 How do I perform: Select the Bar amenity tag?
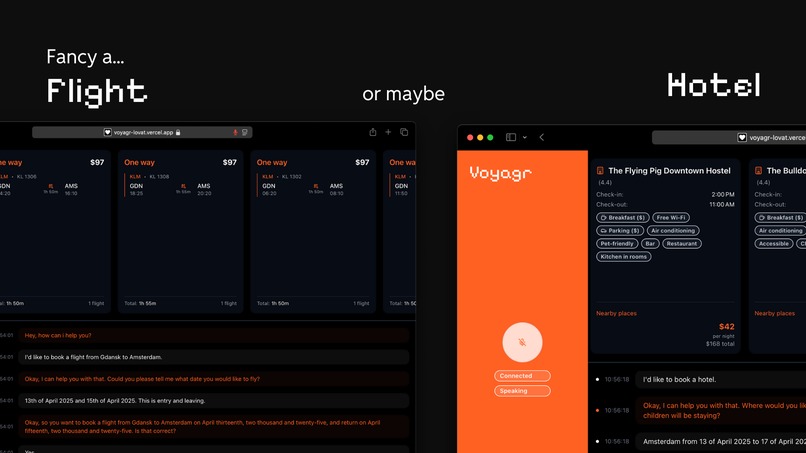point(650,244)
